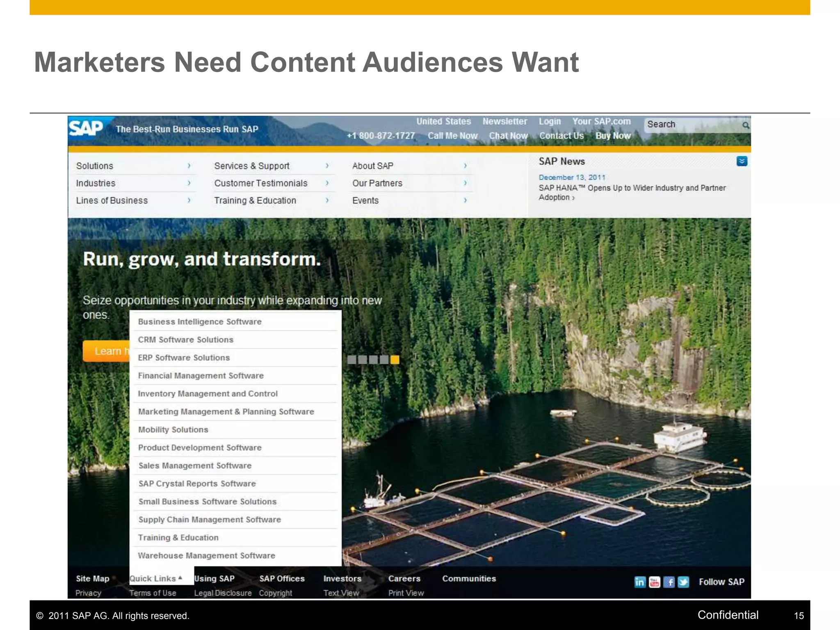The height and width of the screenshot is (630, 840).
Task: Click the orange Learn button
Action: coord(106,352)
